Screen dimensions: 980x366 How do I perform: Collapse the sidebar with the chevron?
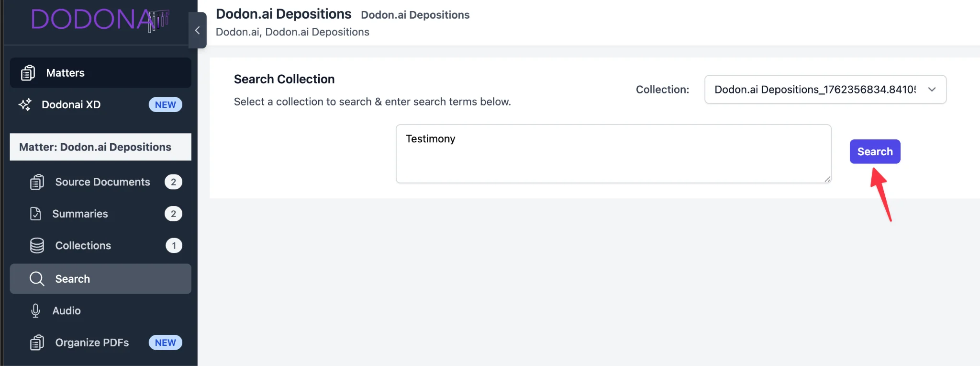(x=197, y=30)
